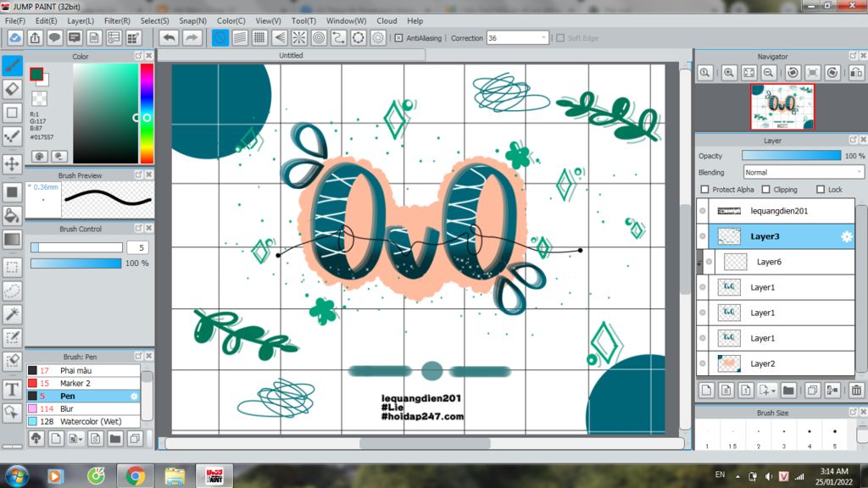868x488 pixels.
Task: Open the Cloud menu
Action: 387,20
